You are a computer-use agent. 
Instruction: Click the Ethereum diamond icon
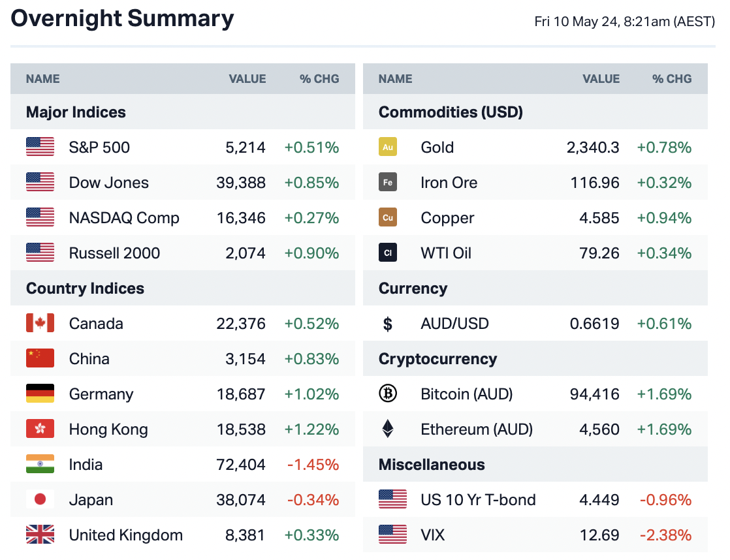click(388, 429)
